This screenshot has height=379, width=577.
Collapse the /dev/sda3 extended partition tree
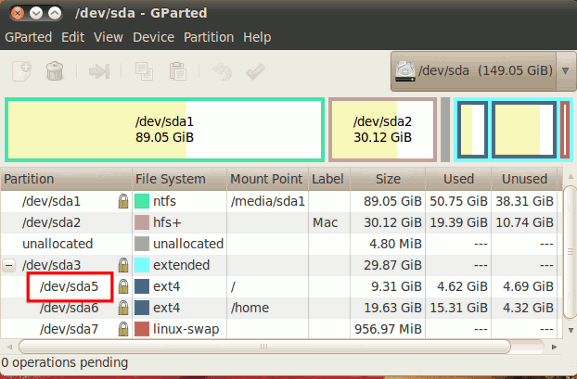click(x=9, y=265)
